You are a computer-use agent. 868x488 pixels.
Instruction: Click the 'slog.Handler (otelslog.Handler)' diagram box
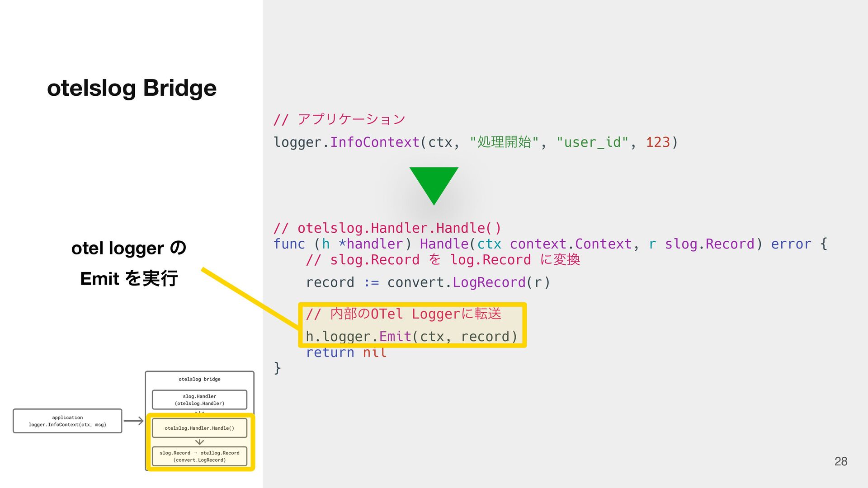coord(199,400)
